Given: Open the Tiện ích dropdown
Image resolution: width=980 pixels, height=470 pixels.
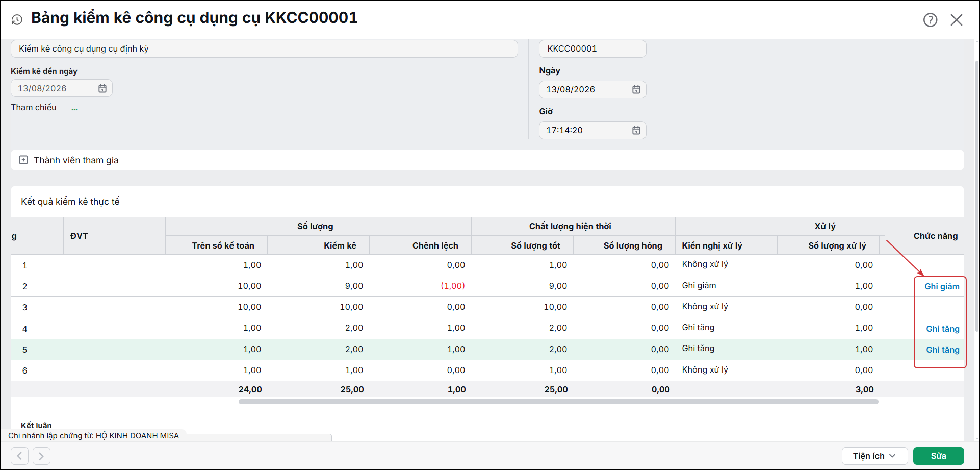Looking at the screenshot, I should click(874, 456).
